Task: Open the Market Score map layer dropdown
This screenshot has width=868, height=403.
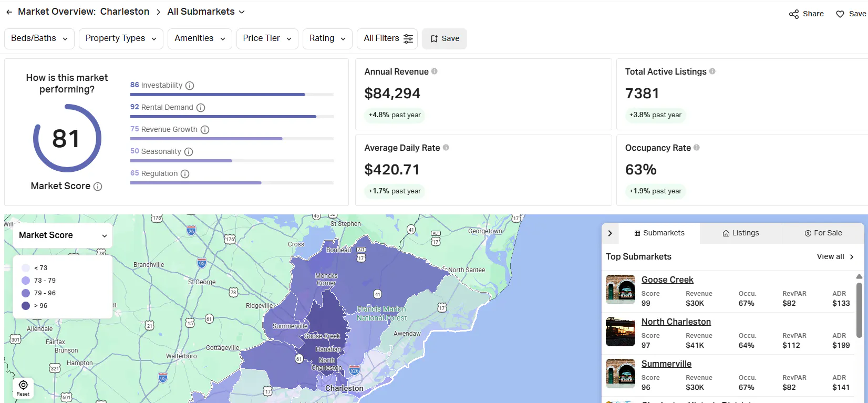Action: click(x=63, y=235)
